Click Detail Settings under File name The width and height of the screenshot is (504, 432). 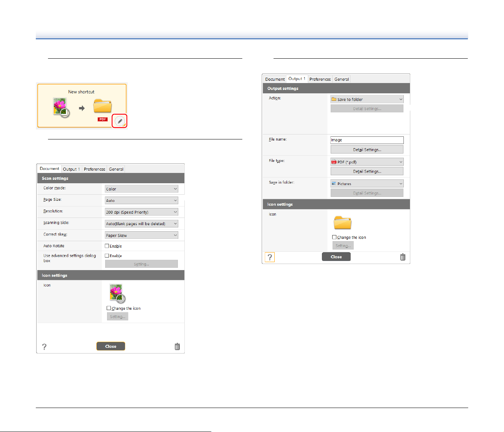click(x=367, y=150)
